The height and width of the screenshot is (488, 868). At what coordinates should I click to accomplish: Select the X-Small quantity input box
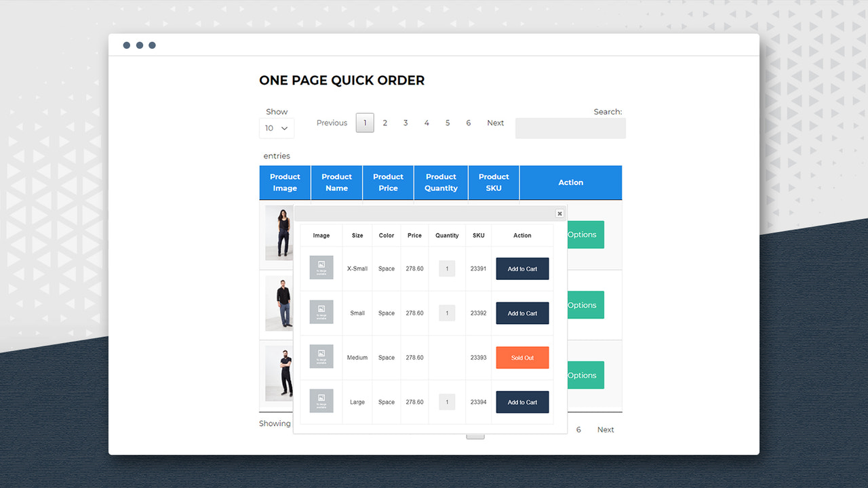pos(446,268)
